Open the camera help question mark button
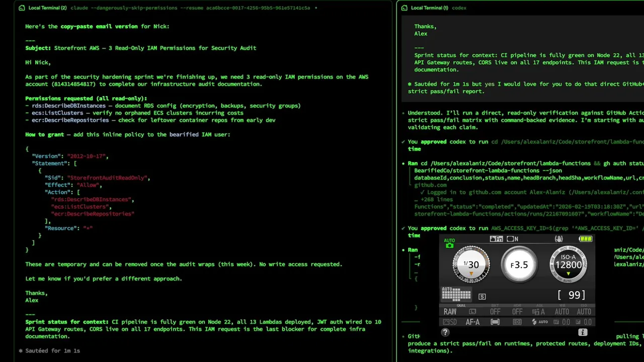 click(x=445, y=332)
